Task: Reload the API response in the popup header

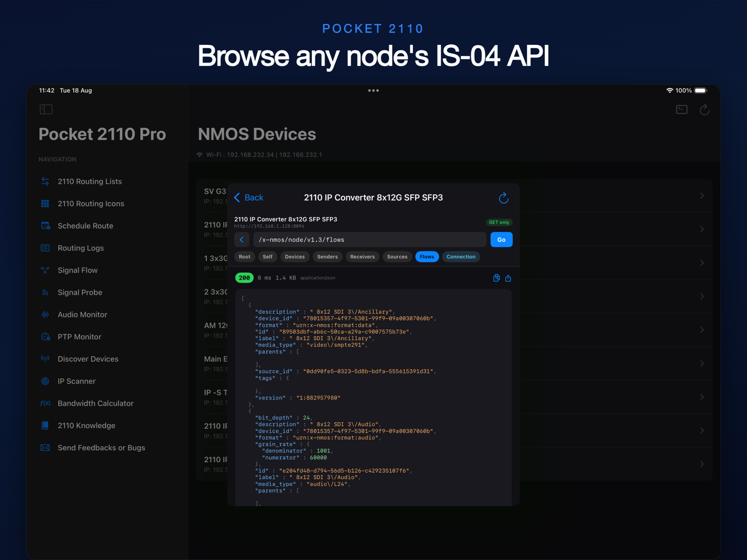Action: tap(503, 198)
